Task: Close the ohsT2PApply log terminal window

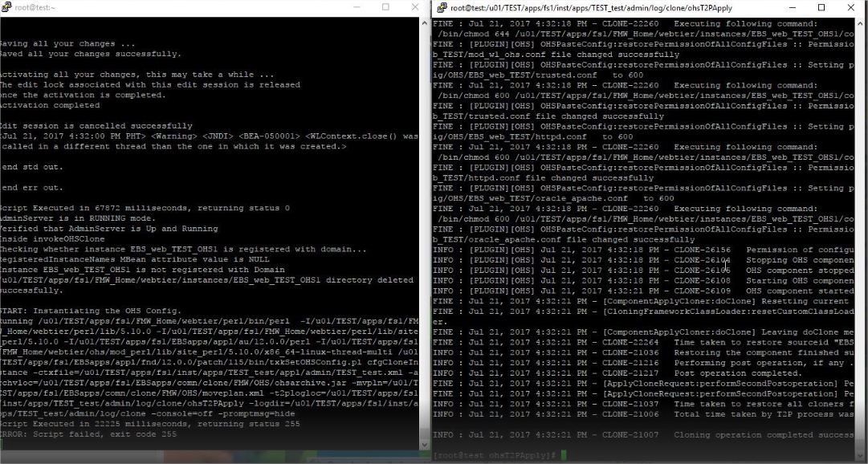Action: coord(850,7)
